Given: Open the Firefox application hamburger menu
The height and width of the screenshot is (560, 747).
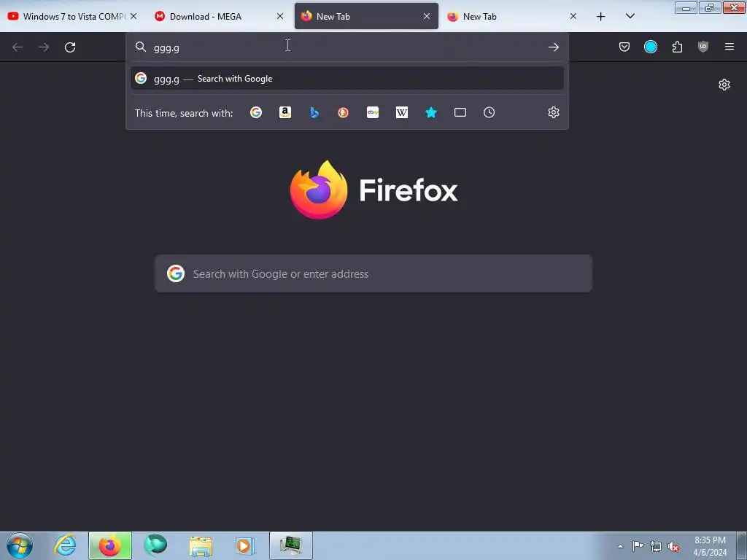Looking at the screenshot, I should (729, 47).
